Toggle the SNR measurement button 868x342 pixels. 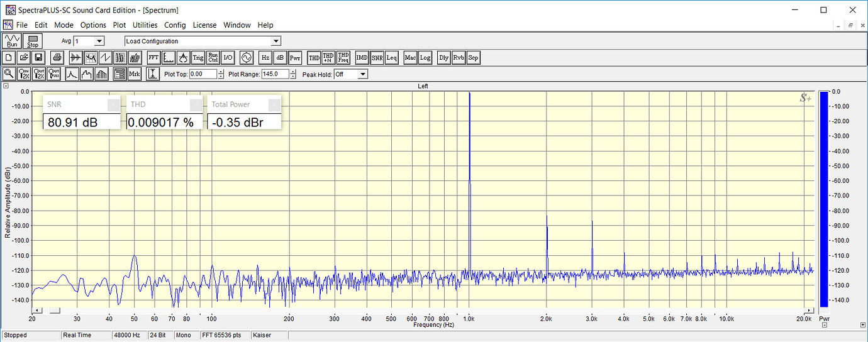point(377,58)
